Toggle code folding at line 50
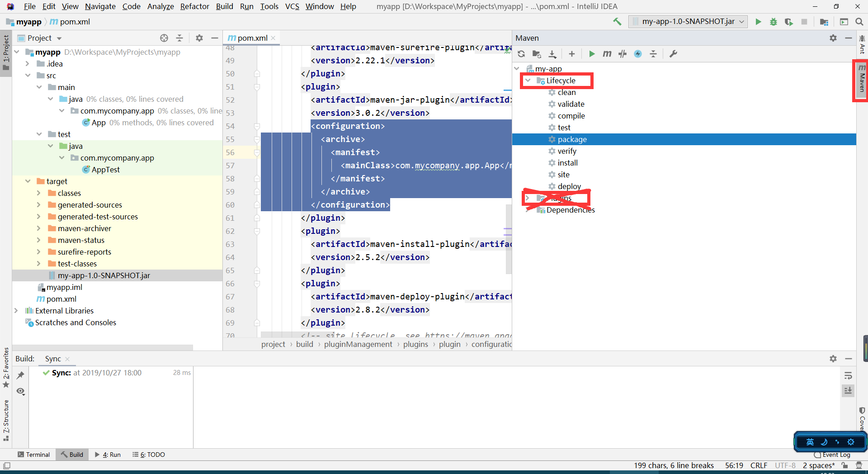Viewport: 868px width, 474px height. pos(257,74)
